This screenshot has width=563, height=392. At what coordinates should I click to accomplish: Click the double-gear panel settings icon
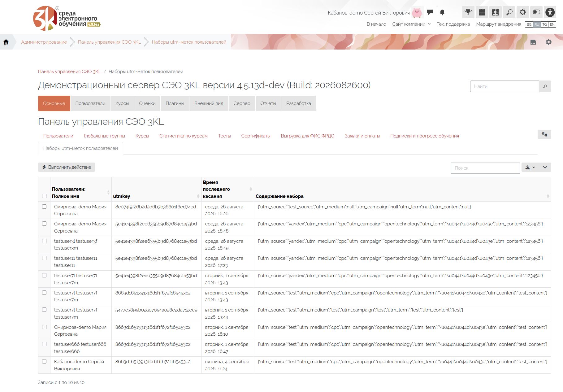pos(544,134)
